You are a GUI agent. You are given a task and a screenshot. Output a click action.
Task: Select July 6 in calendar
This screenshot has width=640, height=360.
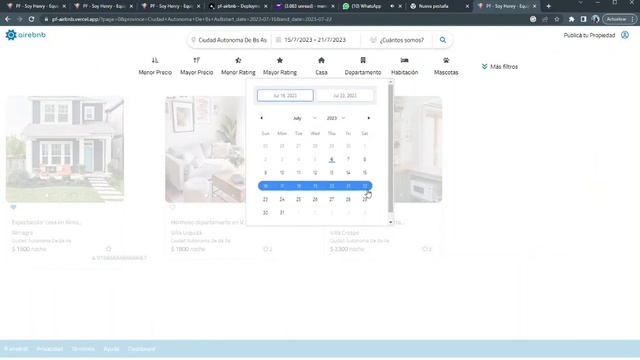[332, 160]
